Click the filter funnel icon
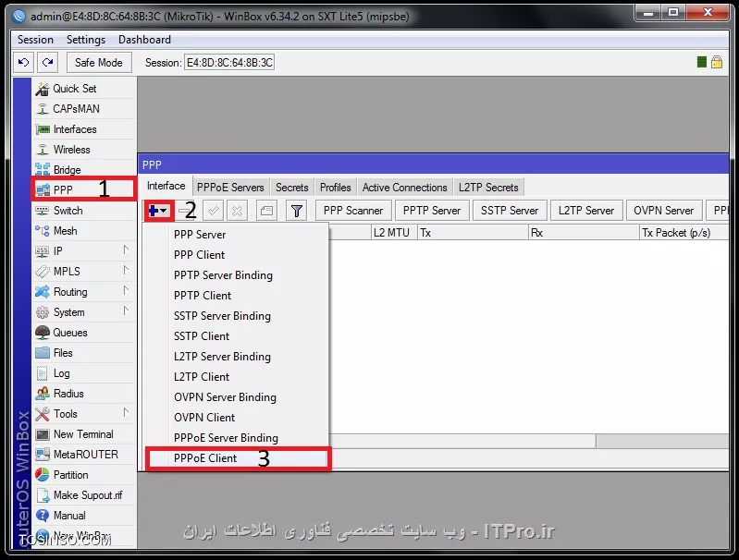 coord(297,211)
